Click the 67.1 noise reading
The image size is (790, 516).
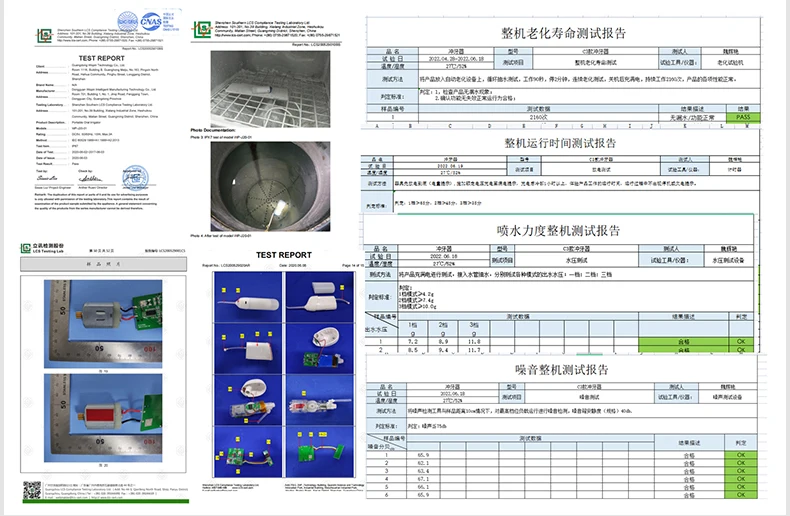(x=423, y=479)
